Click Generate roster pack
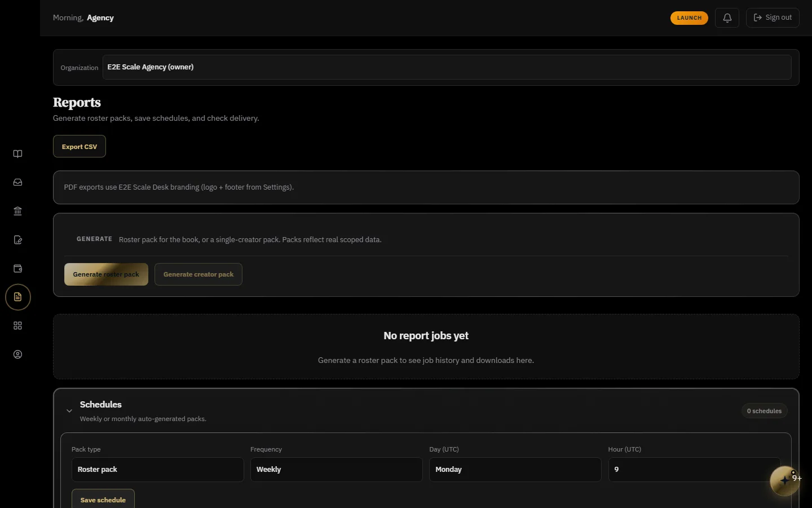This screenshot has height=508, width=812. pyautogui.click(x=106, y=274)
